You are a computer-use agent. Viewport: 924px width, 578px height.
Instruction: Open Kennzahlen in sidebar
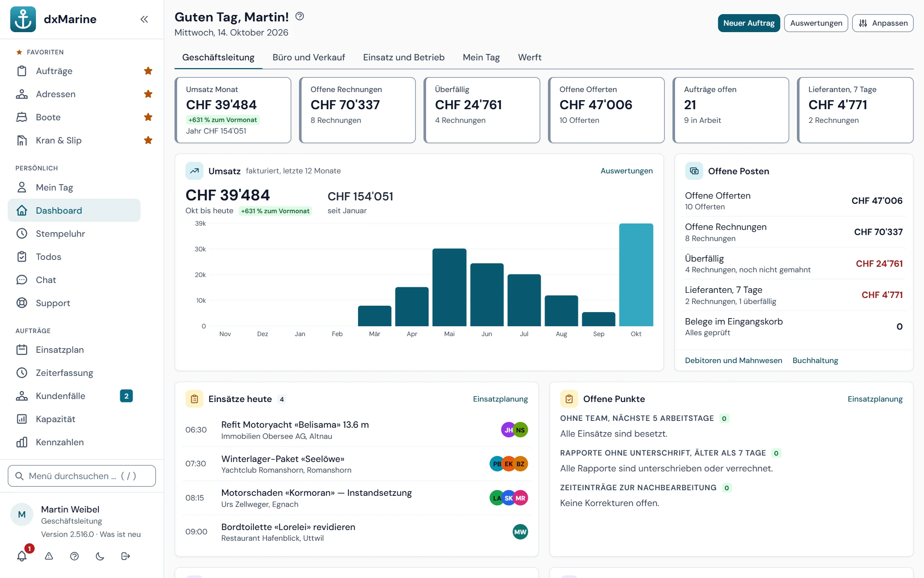74,442
